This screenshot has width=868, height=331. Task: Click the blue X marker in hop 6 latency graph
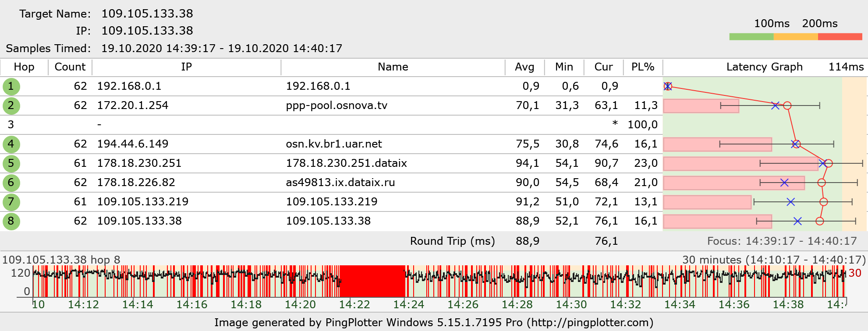(784, 183)
